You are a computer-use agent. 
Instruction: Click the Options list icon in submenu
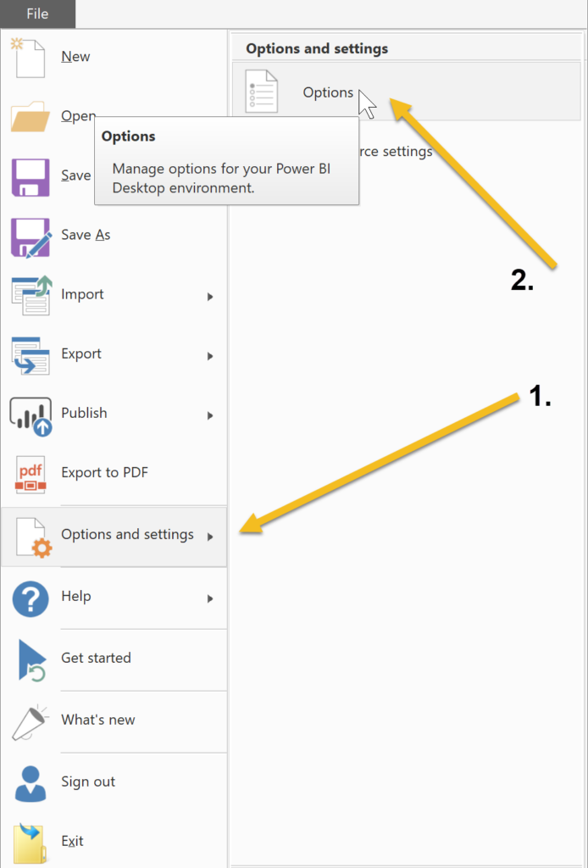tap(261, 92)
